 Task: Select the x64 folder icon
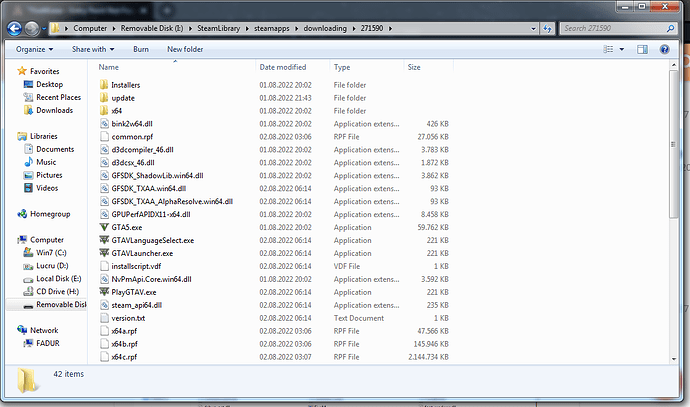[104, 110]
